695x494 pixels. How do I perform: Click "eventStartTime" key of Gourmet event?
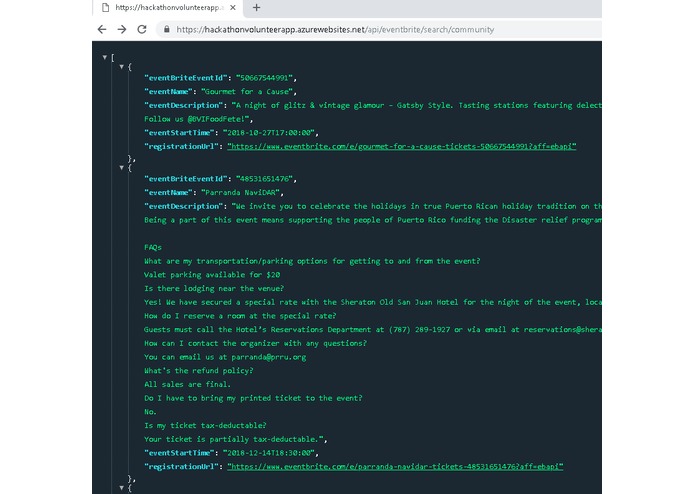(179, 133)
